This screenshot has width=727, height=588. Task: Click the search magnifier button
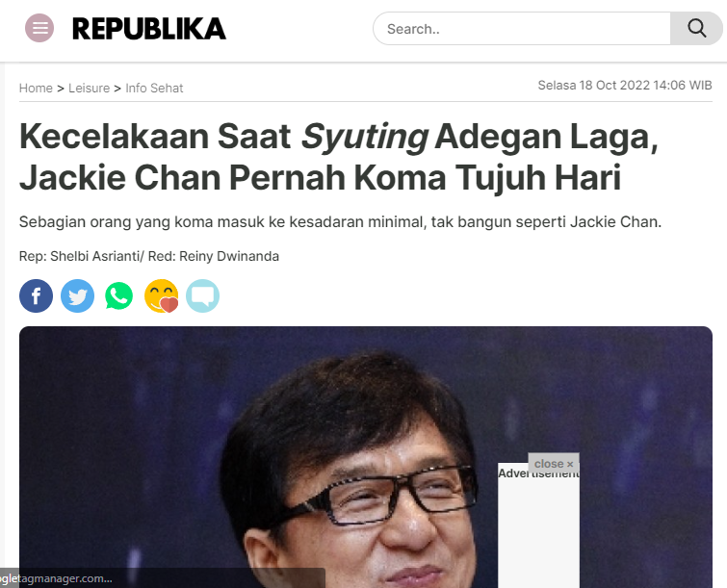696,29
